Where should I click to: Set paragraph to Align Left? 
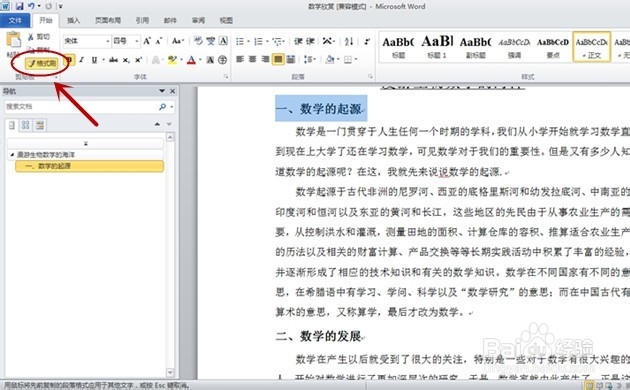pyautogui.click(x=240, y=60)
